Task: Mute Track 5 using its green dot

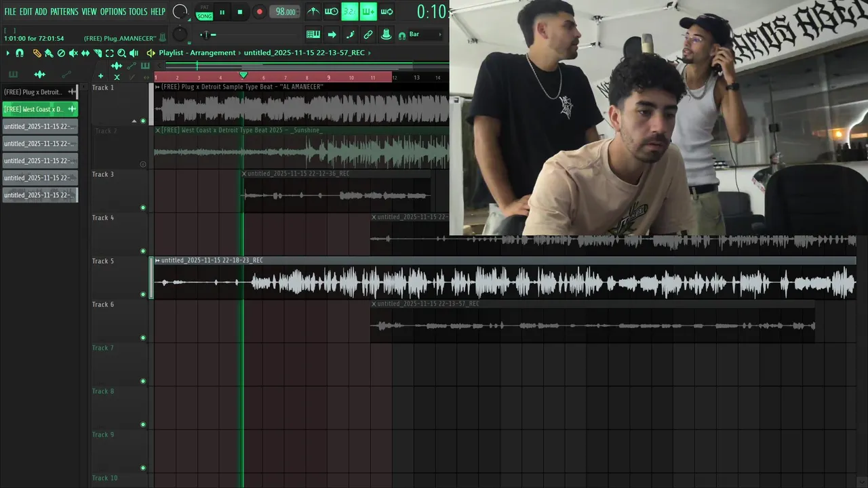Action: point(142,294)
